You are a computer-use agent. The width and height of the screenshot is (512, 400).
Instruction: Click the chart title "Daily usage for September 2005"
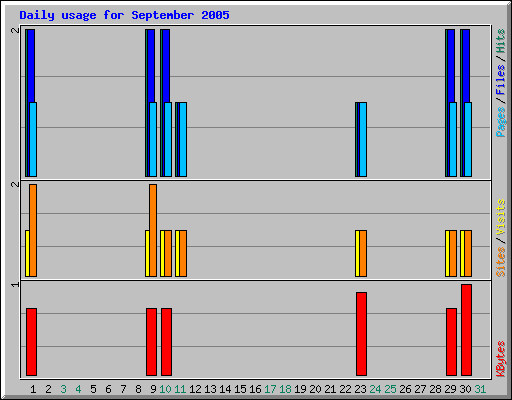tap(124, 15)
